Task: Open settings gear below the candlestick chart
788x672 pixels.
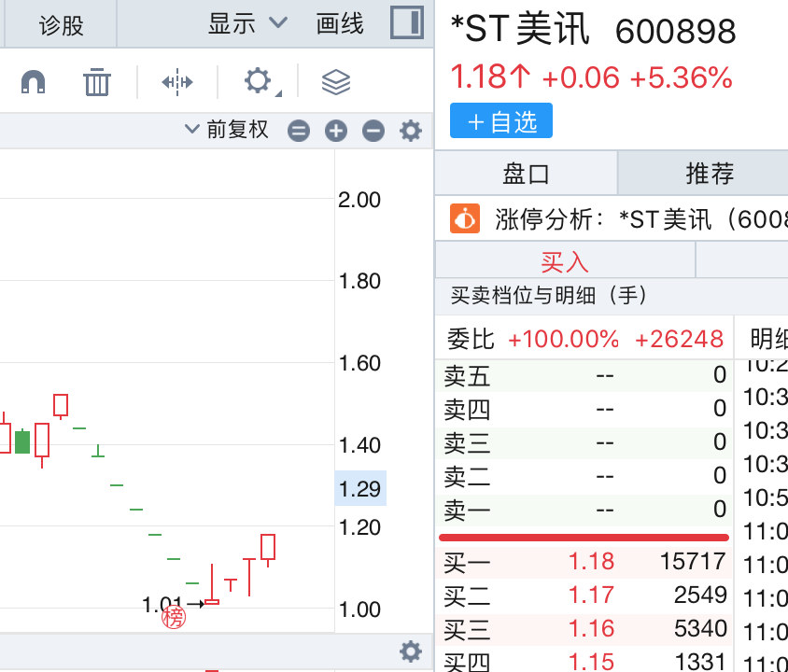Action: point(411,651)
